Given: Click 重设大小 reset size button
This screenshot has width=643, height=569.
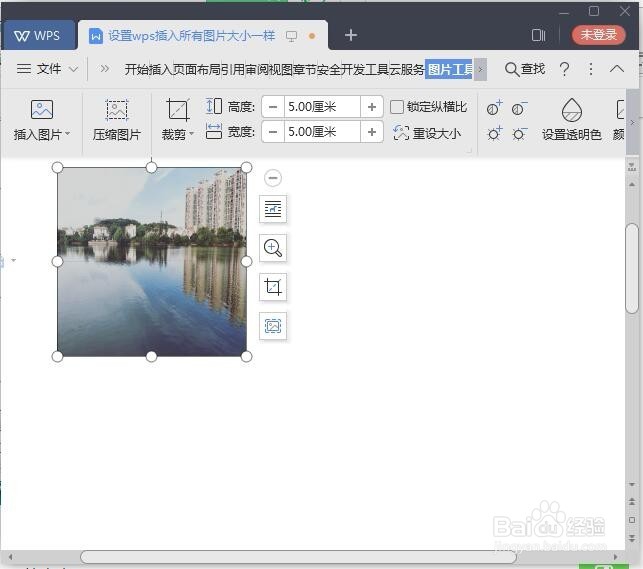Looking at the screenshot, I should 427,133.
